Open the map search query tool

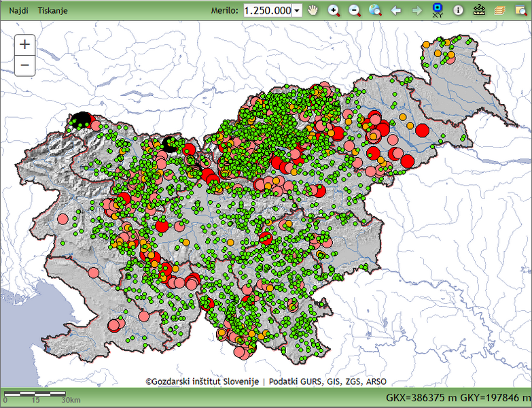(x=520, y=10)
